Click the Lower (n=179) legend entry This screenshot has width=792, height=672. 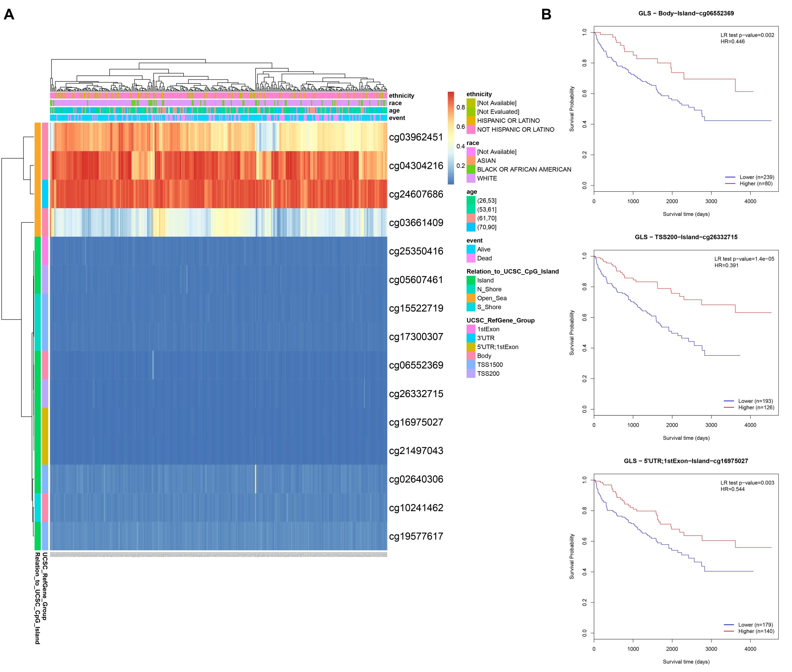coord(755,625)
